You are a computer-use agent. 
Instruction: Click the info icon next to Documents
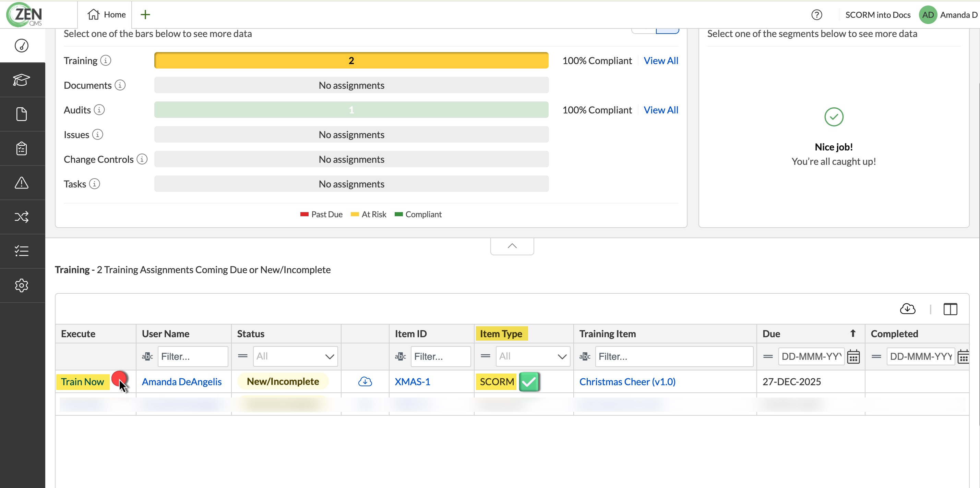(120, 85)
